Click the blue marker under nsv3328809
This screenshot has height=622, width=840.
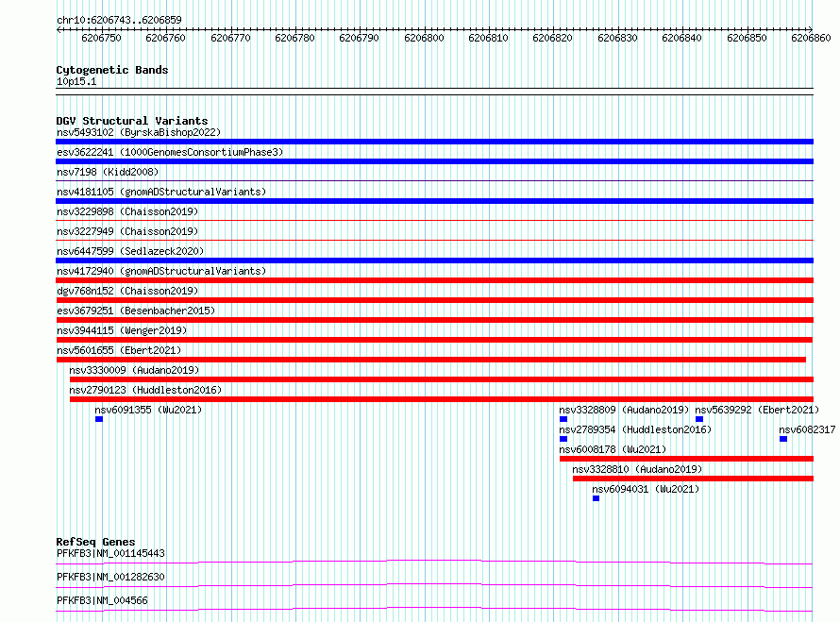[563, 419]
